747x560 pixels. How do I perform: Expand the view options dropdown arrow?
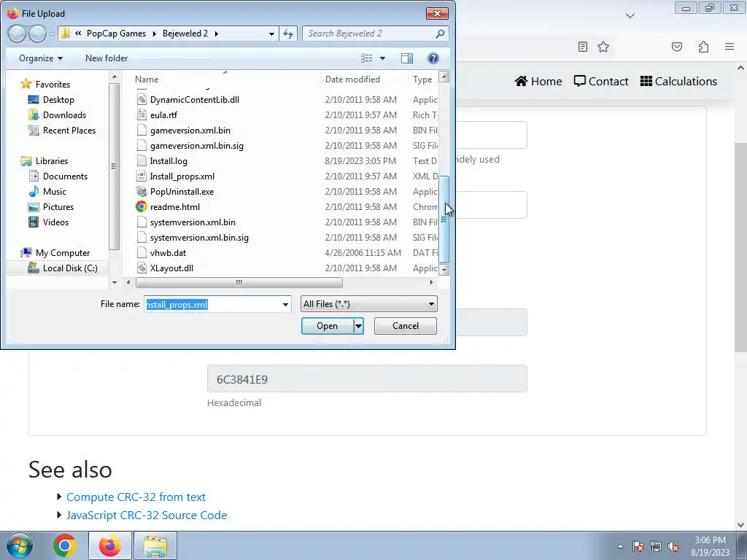pos(382,58)
